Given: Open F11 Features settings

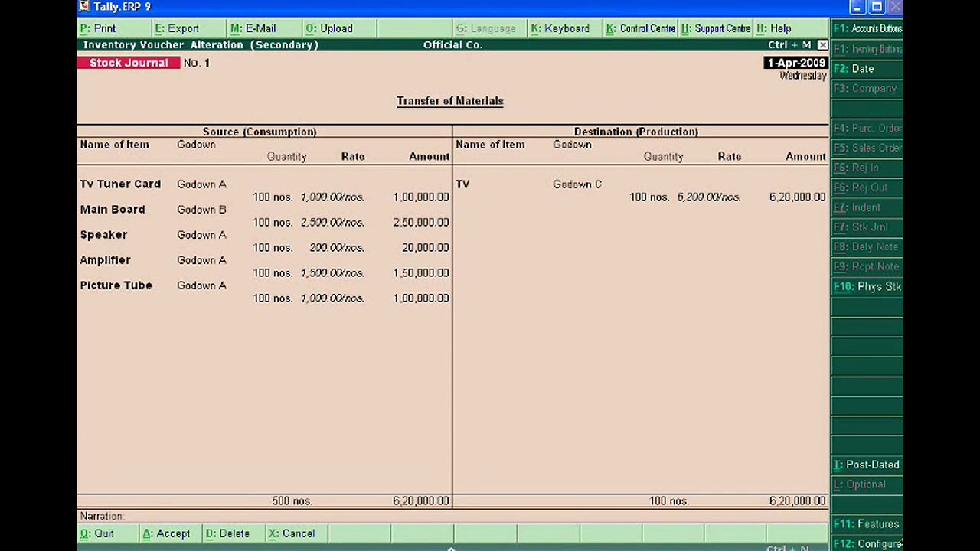Looking at the screenshot, I should point(867,524).
